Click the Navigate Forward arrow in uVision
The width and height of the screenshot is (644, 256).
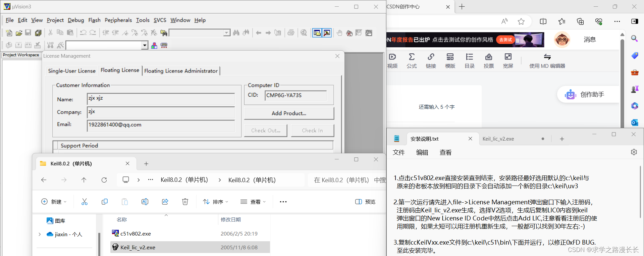click(x=268, y=33)
